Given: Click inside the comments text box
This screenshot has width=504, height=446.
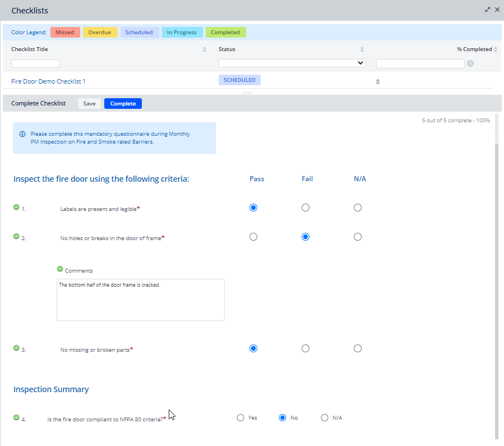Looking at the screenshot, I should coord(140,299).
